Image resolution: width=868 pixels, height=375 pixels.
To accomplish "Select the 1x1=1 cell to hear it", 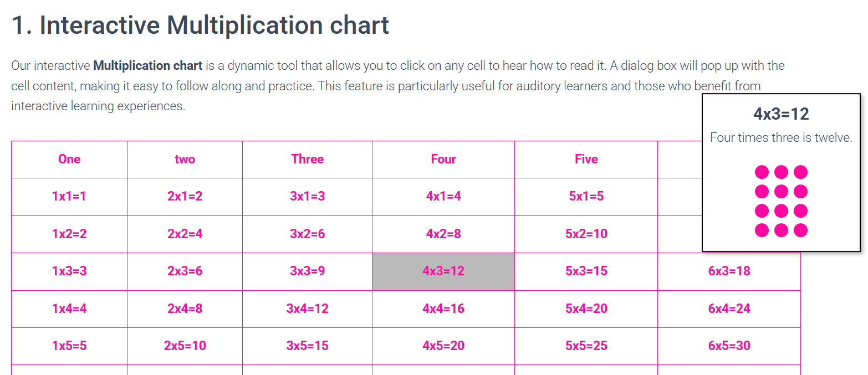I will click(69, 196).
